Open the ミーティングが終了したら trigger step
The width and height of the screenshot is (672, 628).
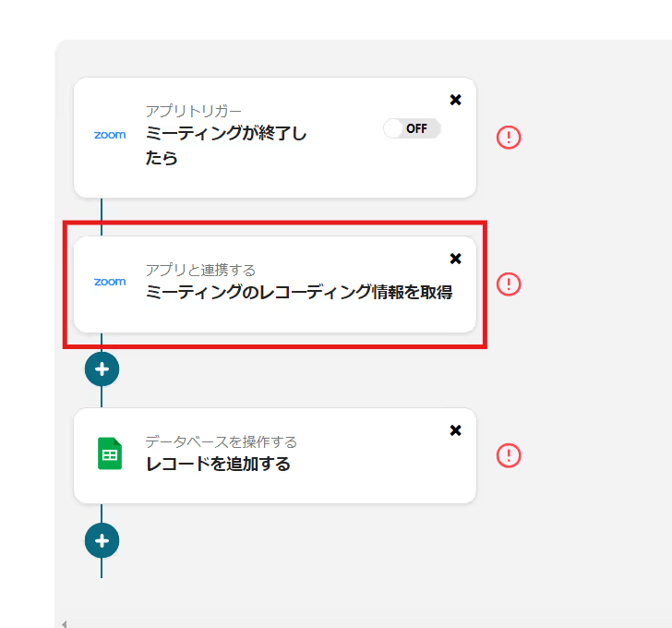click(x=226, y=145)
